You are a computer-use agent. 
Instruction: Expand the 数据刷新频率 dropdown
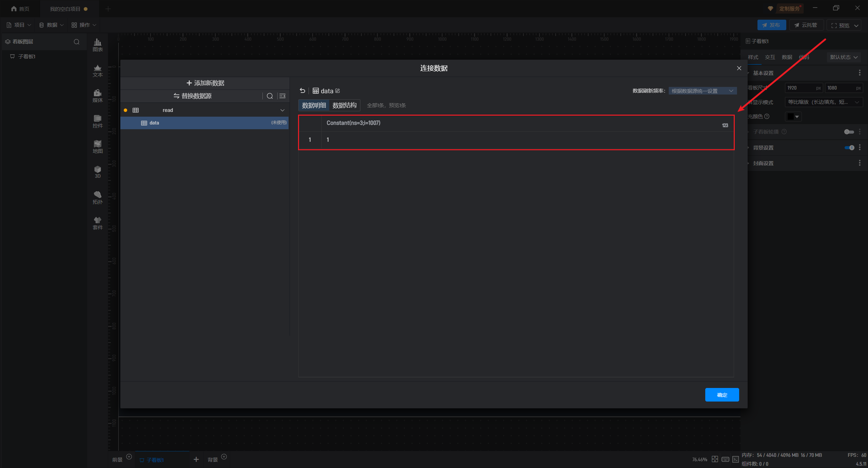[702, 91]
